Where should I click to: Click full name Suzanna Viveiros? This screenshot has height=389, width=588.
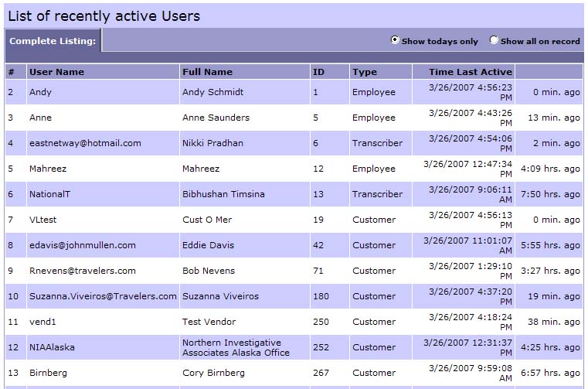pos(220,296)
